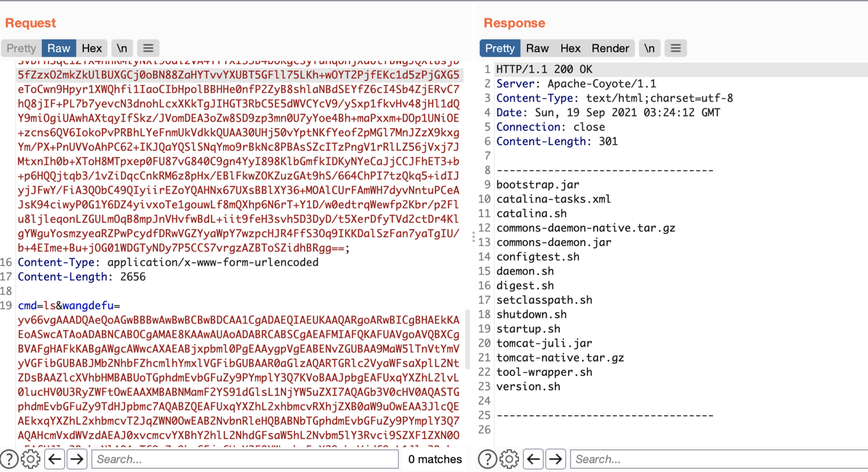Toggle non-printable characters in Response
Image resolution: width=868 pixels, height=472 pixels.
pos(649,48)
